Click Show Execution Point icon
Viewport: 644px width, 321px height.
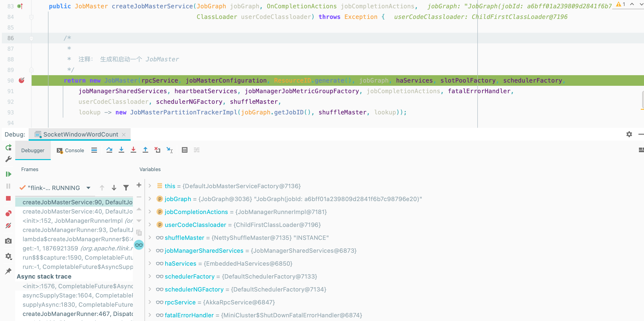point(94,150)
